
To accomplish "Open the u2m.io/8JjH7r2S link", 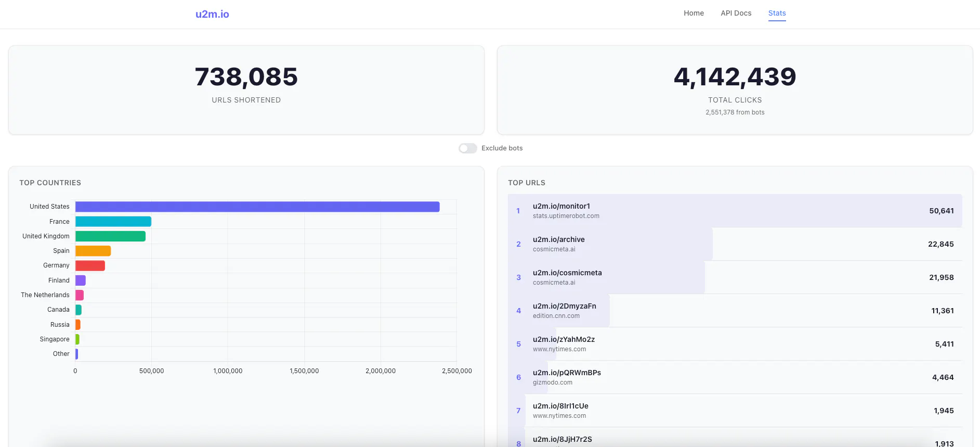I will click(x=563, y=439).
